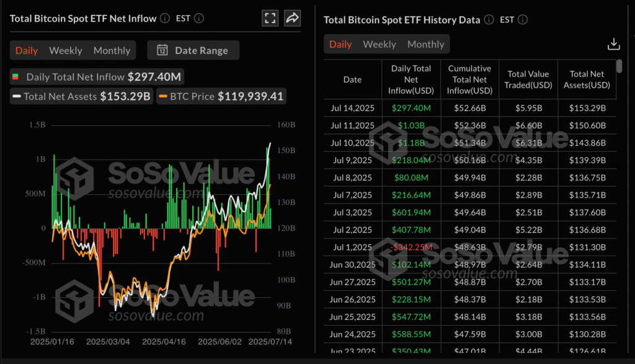The width and height of the screenshot is (635, 364).
Task: Select Daily tab in history table
Action: tap(340, 44)
